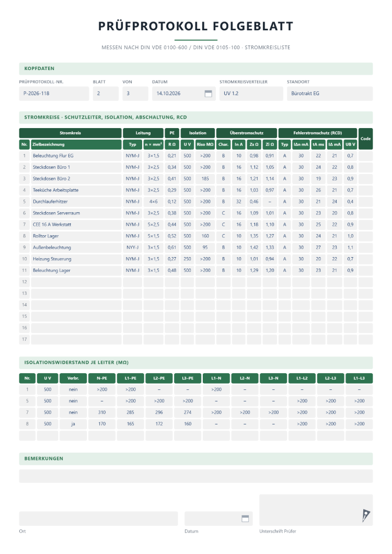The height and width of the screenshot is (554, 392).
Task: Click the Blatt field with value 2
Action: [x=106, y=94]
